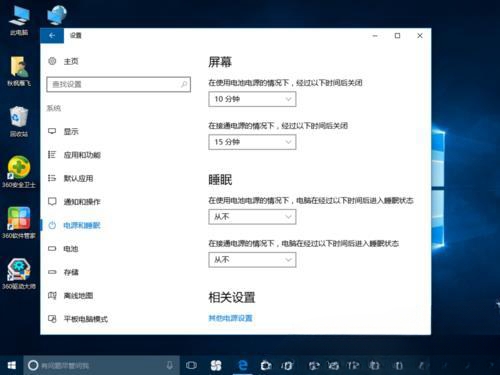
Task: Go to 存储 storage settings
Action: point(63,272)
